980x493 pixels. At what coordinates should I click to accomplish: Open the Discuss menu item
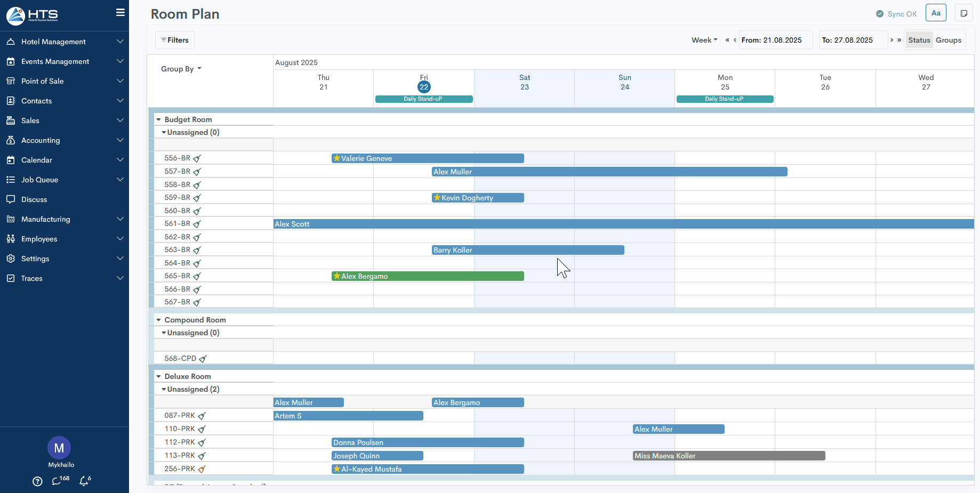click(34, 199)
